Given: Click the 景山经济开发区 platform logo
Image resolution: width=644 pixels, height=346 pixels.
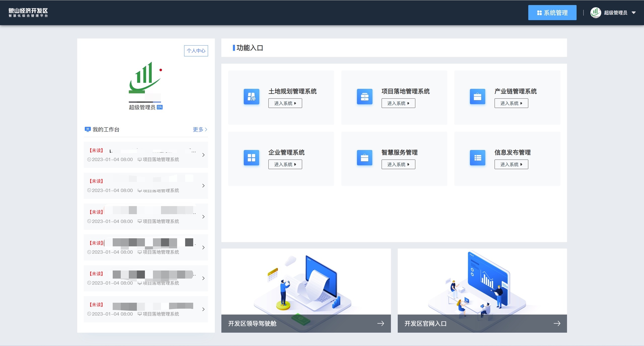Looking at the screenshot, I should (x=28, y=13).
